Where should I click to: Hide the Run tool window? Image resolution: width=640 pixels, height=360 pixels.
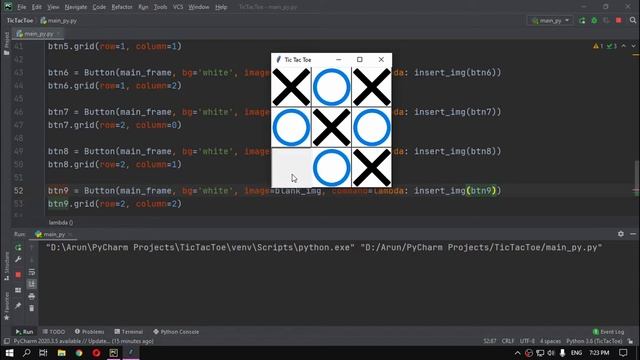pos(633,234)
